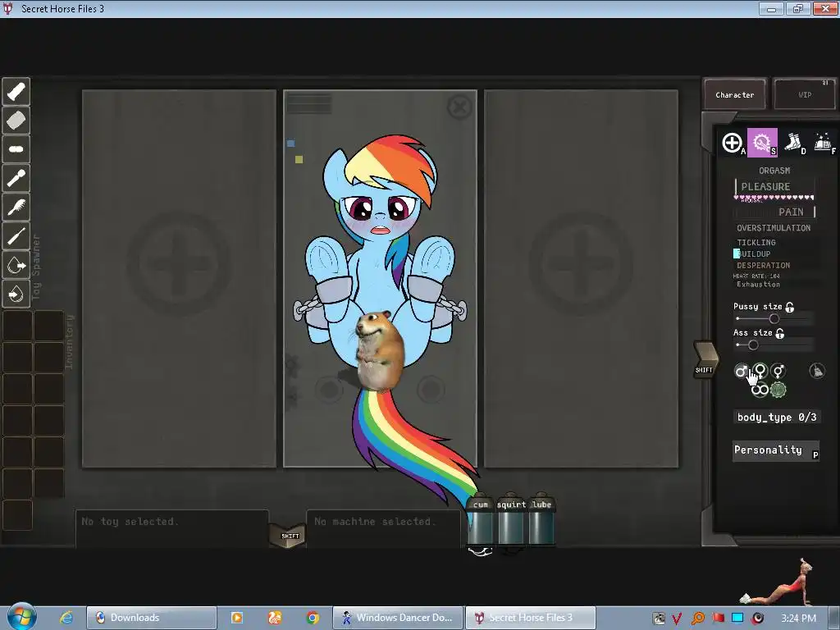
Task: Click the Exhaustion stat label
Action: (x=758, y=285)
